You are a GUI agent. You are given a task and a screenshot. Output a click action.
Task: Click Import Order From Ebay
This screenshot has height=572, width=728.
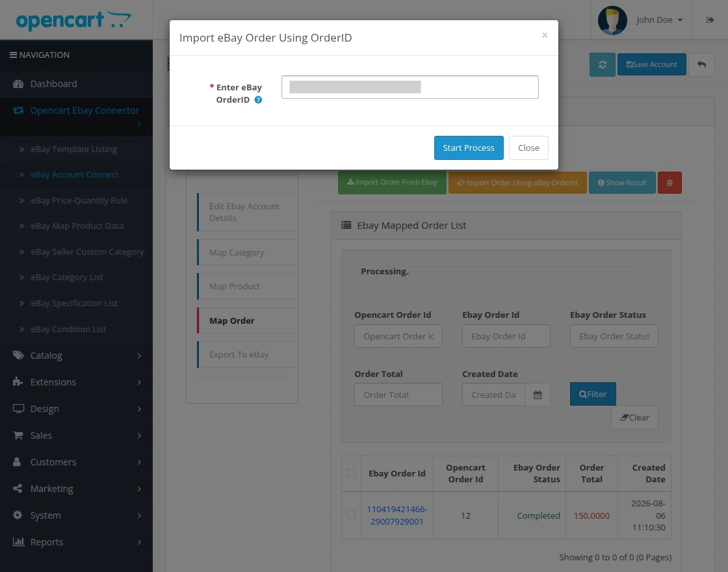pos(392,183)
